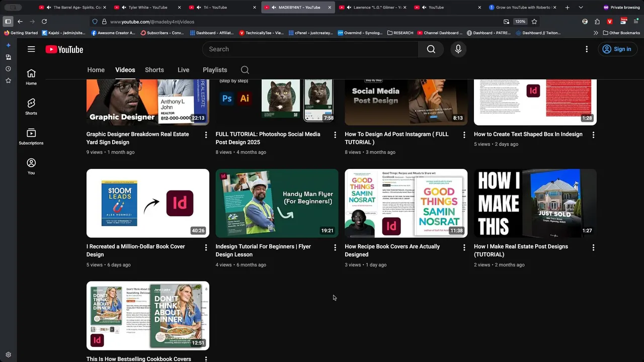Switch to channel Shorts tab
644x362 pixels.
(154, 70)
